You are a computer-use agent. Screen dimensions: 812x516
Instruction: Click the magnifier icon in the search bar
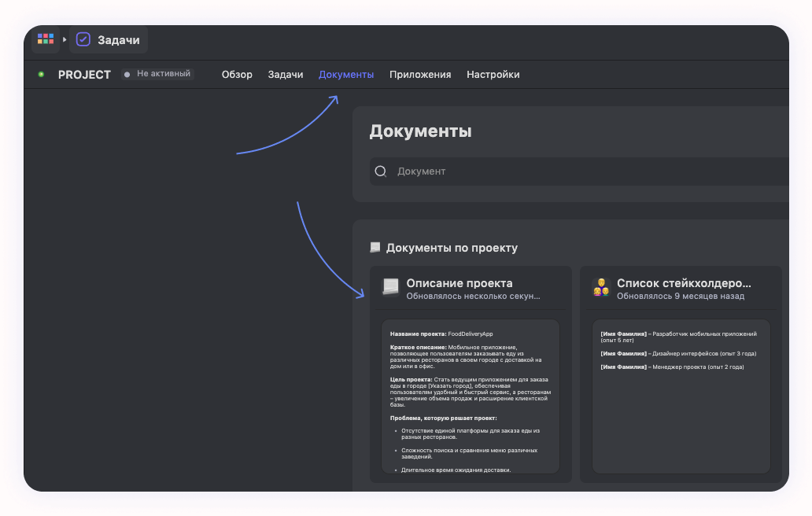[x=381, y=171]
